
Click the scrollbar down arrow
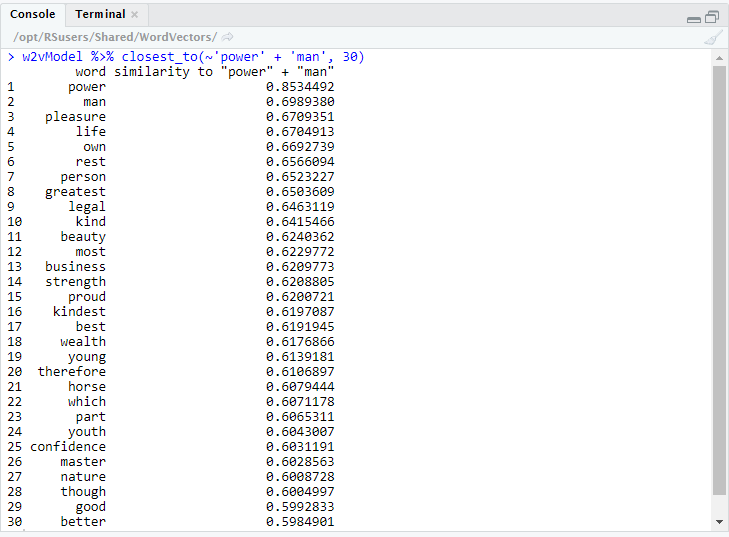pyautogui.click(x=718, y=522)
